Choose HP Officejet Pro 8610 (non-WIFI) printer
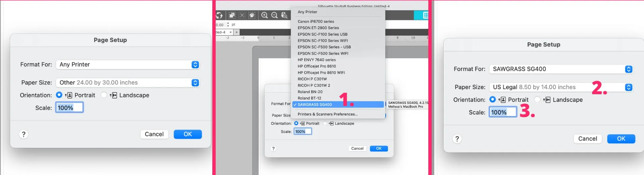644x175 pixels. pos(338,66)
